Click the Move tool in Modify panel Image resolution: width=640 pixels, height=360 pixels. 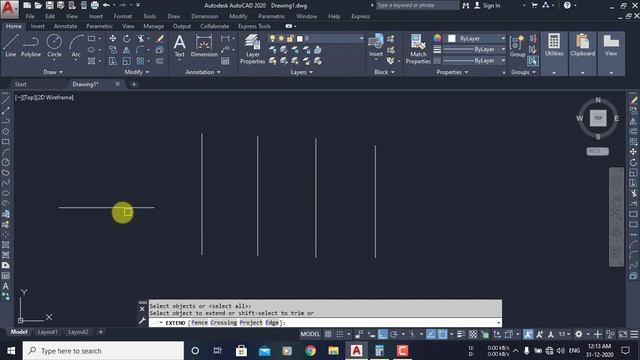[x=113, y=39]
